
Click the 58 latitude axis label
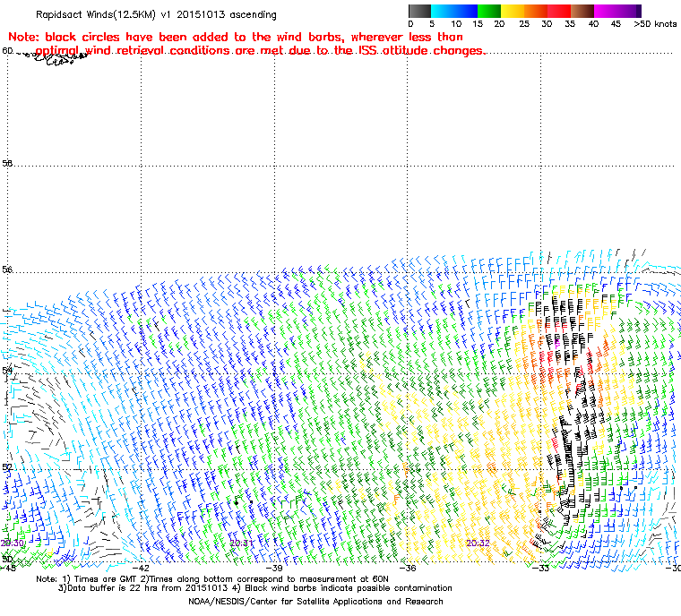pyautogui.click(x=7, y=163)
